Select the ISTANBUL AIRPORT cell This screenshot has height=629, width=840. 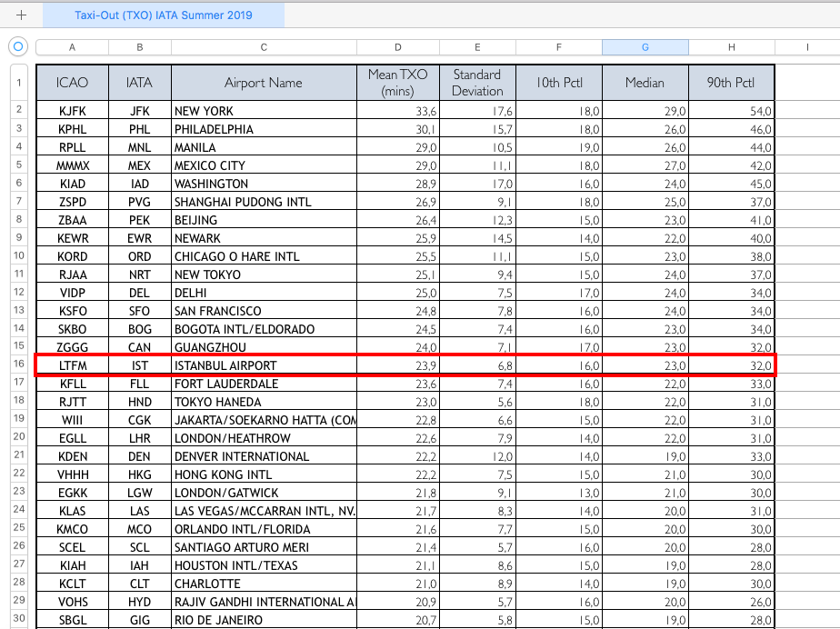click(264, 365)
